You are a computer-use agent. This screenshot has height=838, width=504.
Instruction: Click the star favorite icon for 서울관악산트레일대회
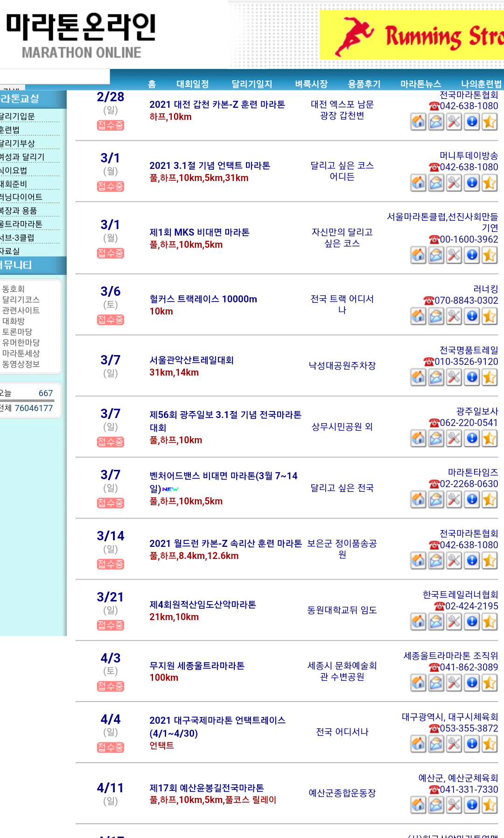pos(490,377)
